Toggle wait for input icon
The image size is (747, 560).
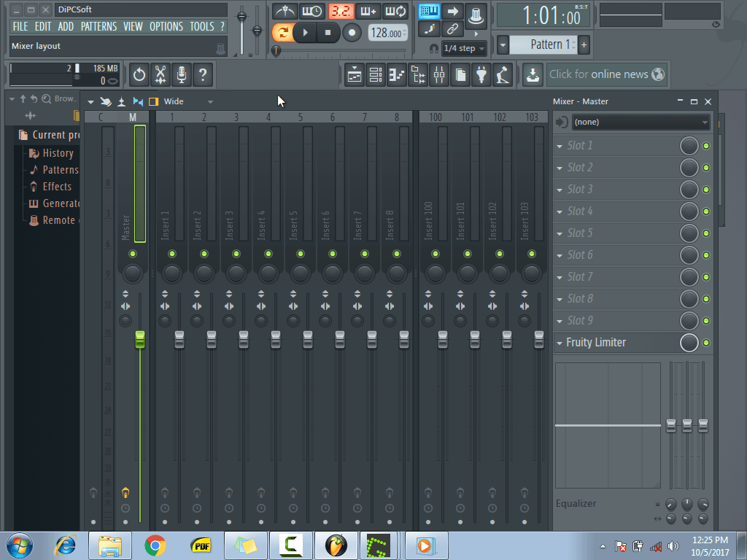pyautogui.click(x=312, y=11)
